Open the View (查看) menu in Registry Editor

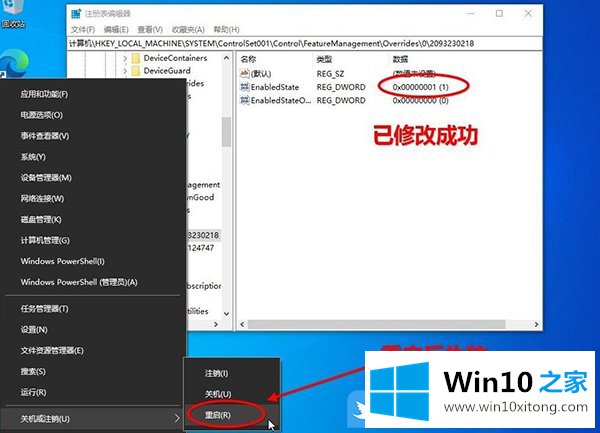150,29
